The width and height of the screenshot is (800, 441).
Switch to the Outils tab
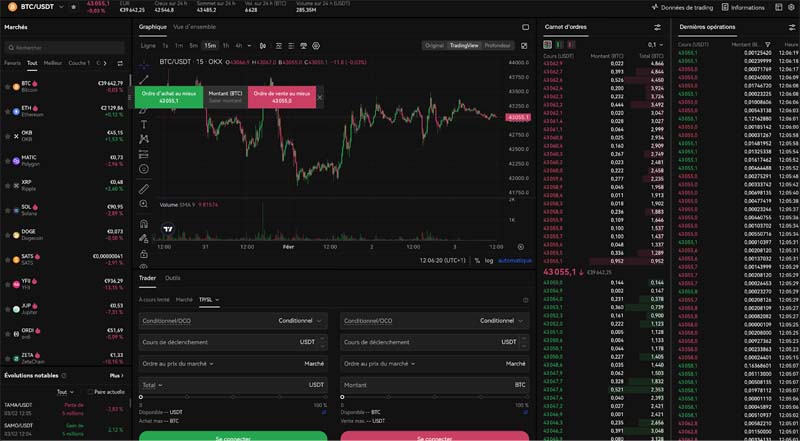172,278
